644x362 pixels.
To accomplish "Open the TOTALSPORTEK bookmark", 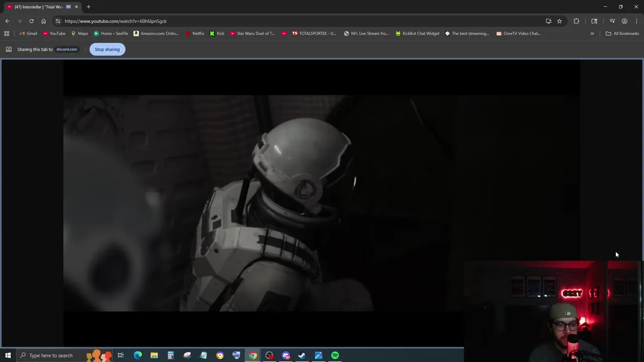I will pyautogui.click(x=314, y=34).
